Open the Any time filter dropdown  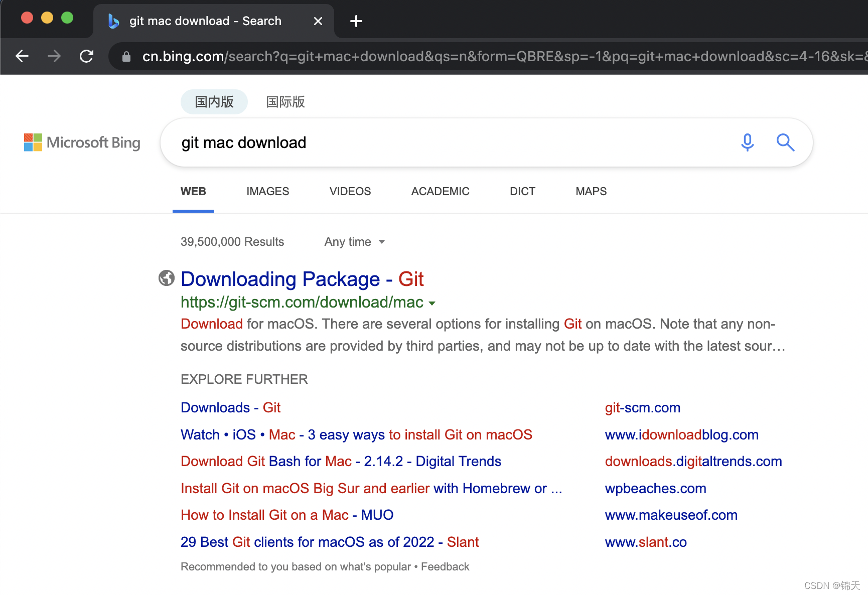tap(355, 242)
